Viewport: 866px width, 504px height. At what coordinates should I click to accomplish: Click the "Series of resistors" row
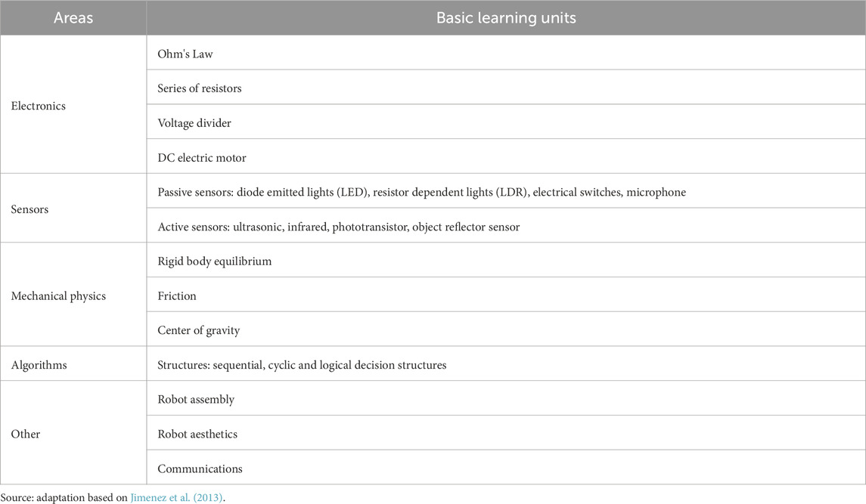(200, 88)
